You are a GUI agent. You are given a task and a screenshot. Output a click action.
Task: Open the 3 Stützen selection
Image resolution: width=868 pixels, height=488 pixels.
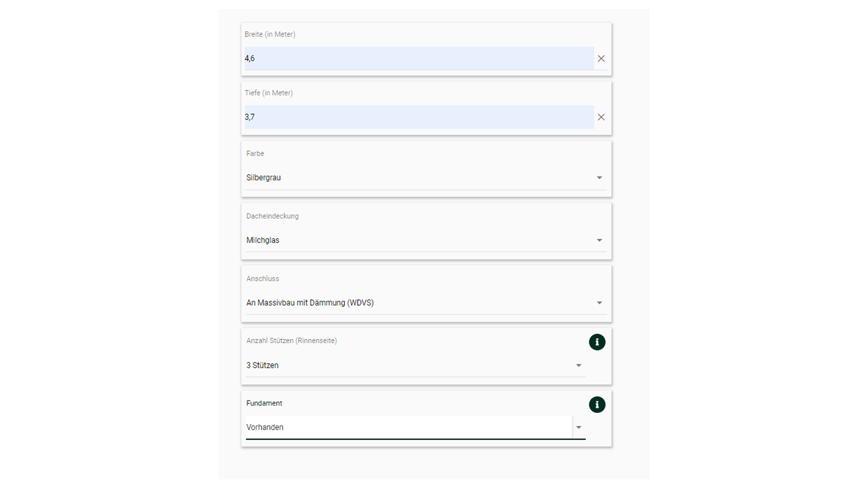262,365
